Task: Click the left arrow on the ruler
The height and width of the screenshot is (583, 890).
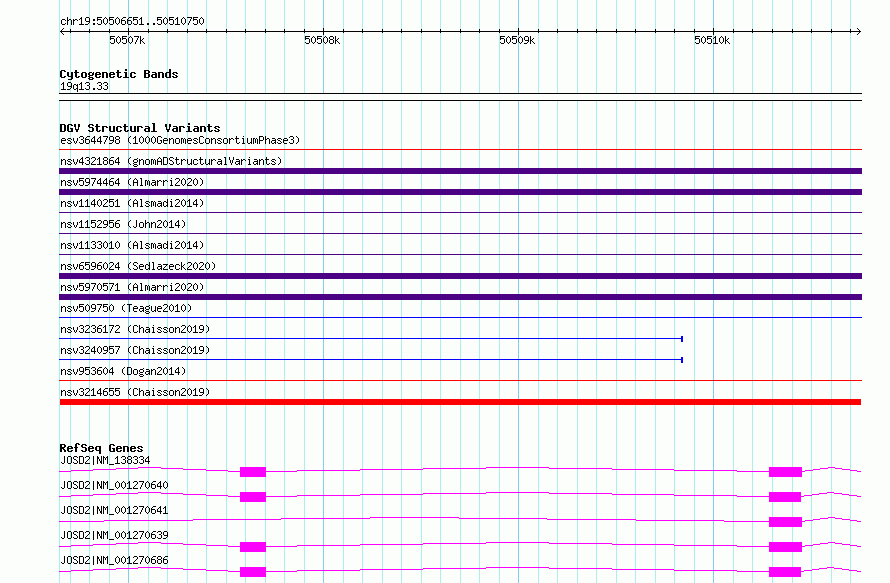Action: 63,31
